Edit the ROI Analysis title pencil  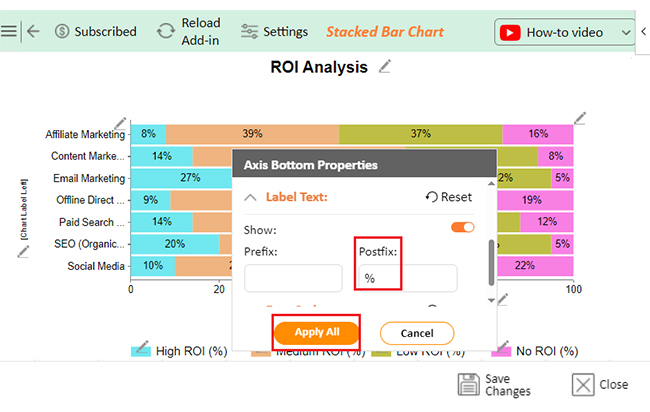pos(385,66)
